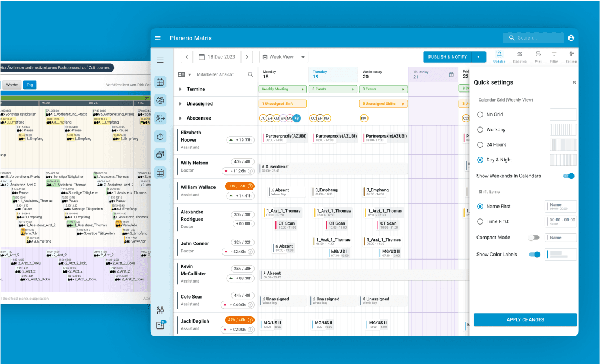Click info icon on William Wallace 30h / 35h badge
Screen dimensions: 600x364
pyautogui.click(x=250, y=186)
